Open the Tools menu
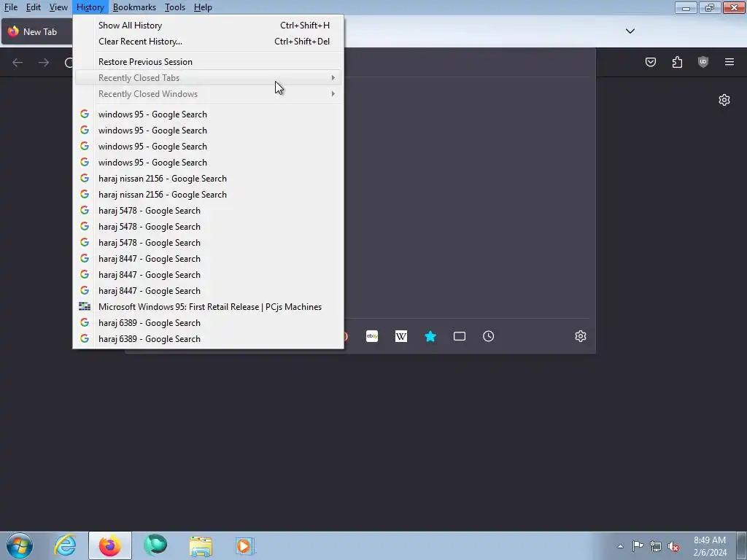The width and height of the screenshot is (747, 560). (175, 7)
